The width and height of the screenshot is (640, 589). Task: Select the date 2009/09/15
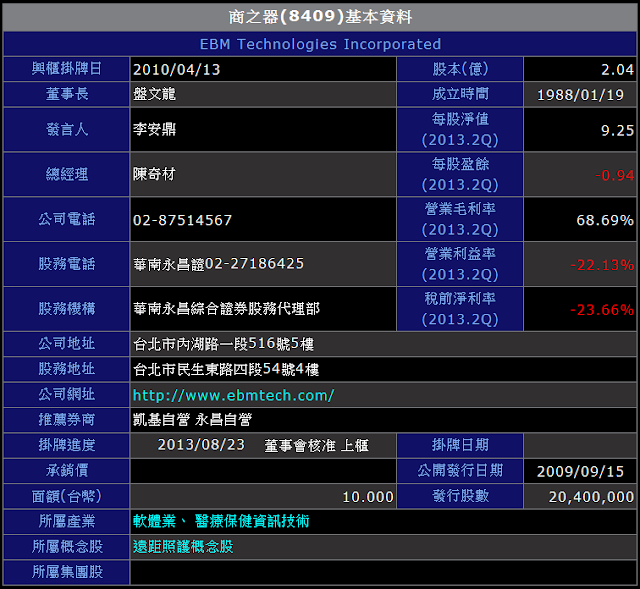coord(580,471)
